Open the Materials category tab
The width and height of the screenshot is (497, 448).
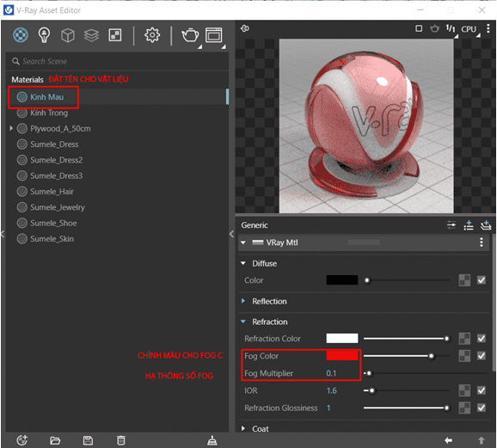(21, 35)
